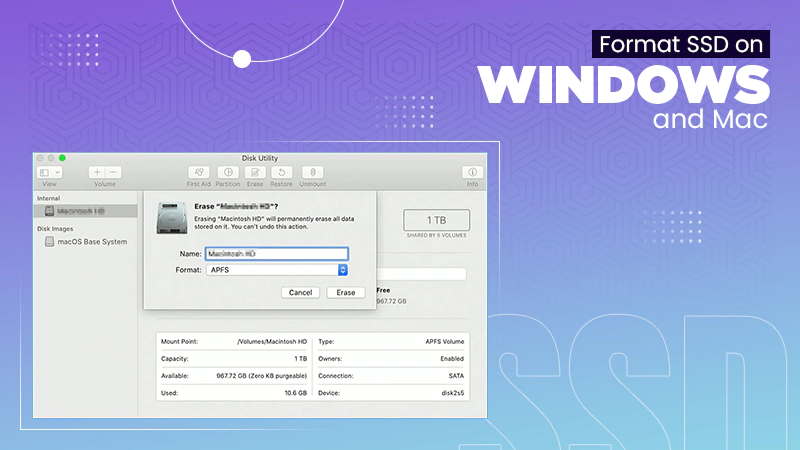
Task: Click the Owners value Enabled
Action: pos(452,359)
